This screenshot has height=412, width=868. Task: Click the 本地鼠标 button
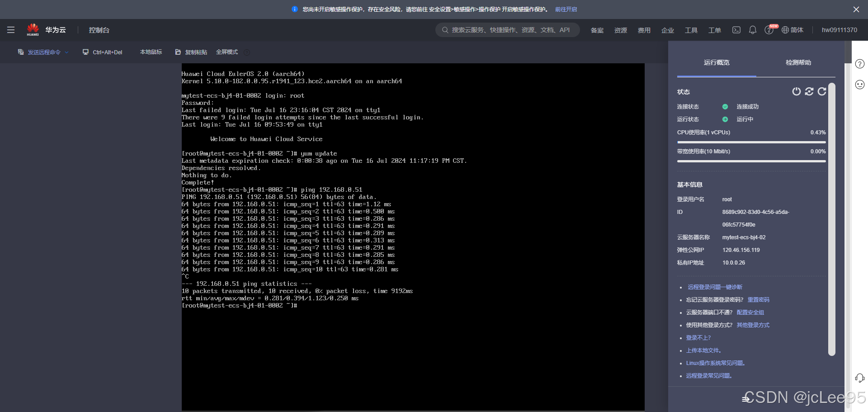pos(151,52)
